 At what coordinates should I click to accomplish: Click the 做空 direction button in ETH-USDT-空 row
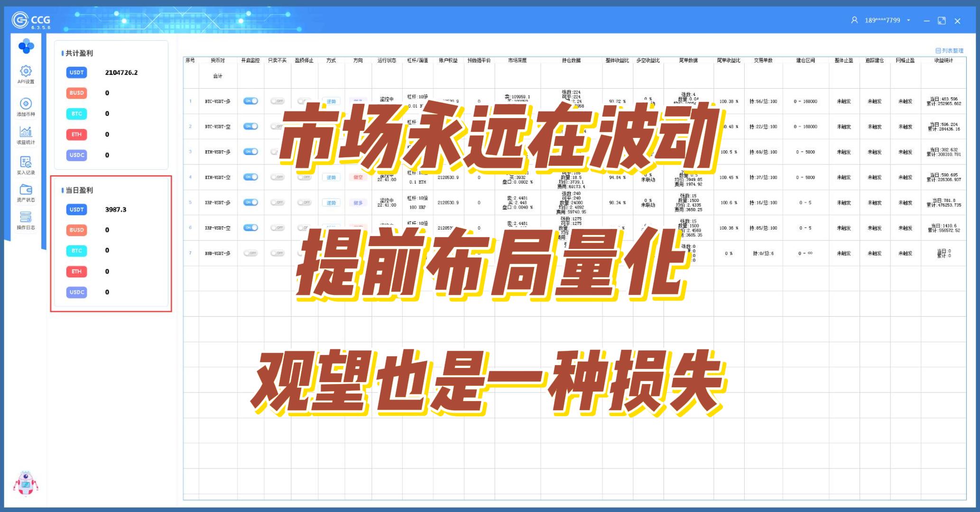(x=358, y=177)
